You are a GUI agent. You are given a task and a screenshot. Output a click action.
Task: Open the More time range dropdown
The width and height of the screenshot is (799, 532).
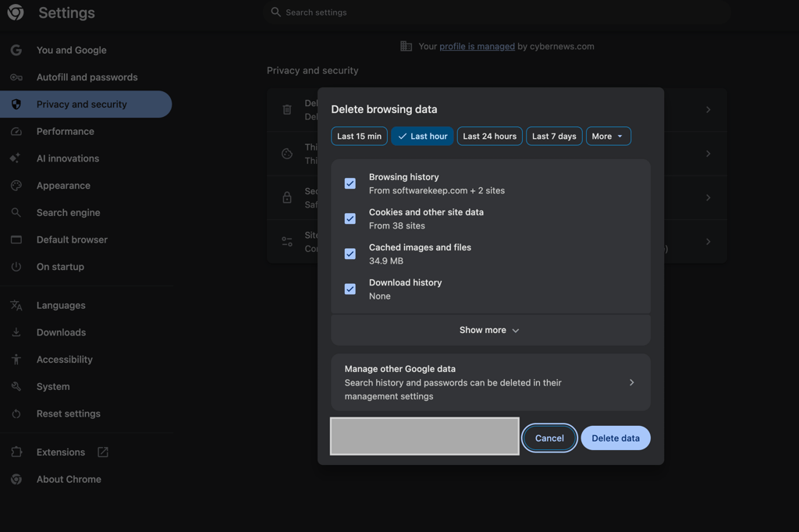point(609,136)
